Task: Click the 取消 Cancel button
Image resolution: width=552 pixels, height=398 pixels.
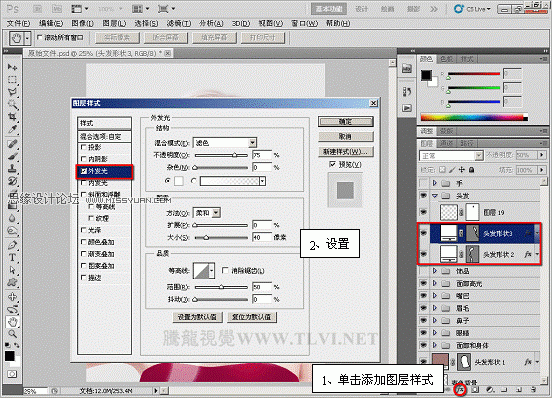Action: [345, 136]
